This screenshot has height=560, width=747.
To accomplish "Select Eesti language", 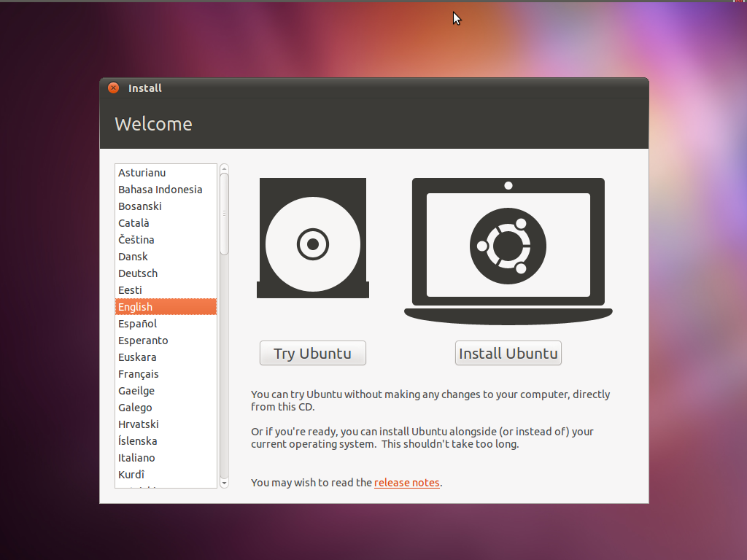I will coord(166,290).
